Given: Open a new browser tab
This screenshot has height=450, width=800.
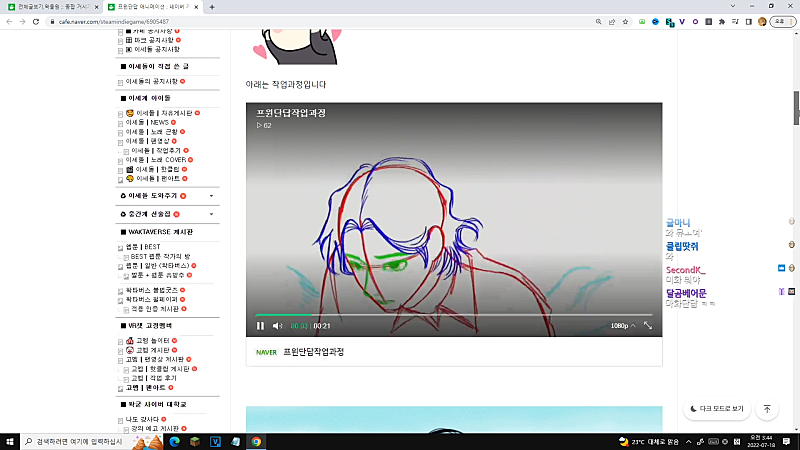Looking at the screenshot, I should 212,7.
